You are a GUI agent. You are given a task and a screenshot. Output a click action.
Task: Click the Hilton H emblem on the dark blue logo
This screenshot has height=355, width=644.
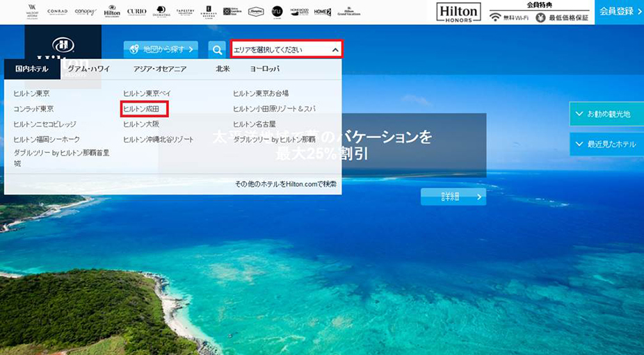click(63, 44)
